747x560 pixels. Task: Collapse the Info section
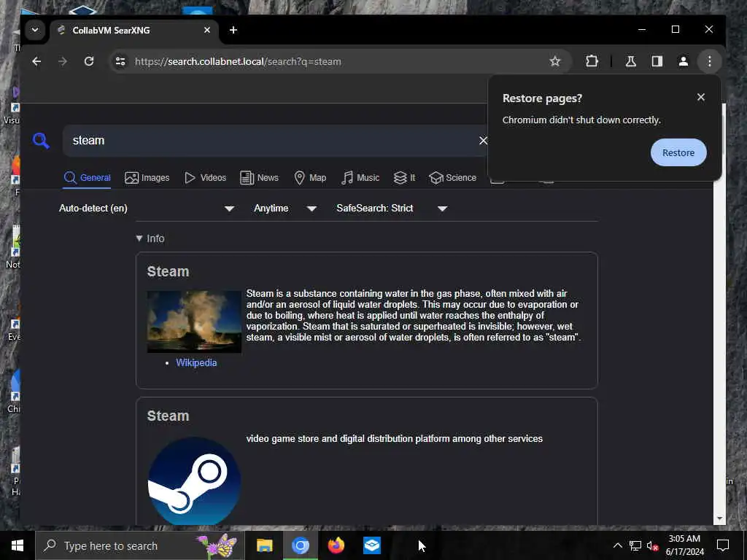[150, 238]
